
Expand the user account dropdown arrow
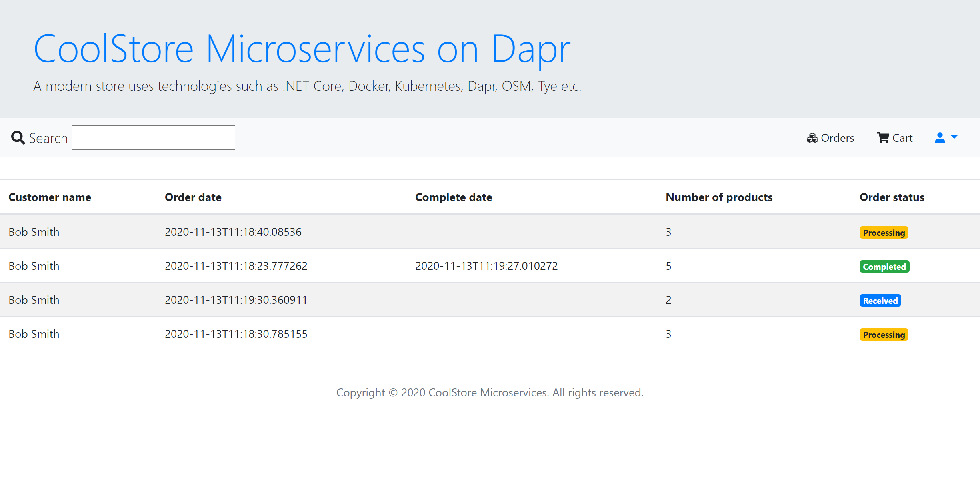(954, 137)
